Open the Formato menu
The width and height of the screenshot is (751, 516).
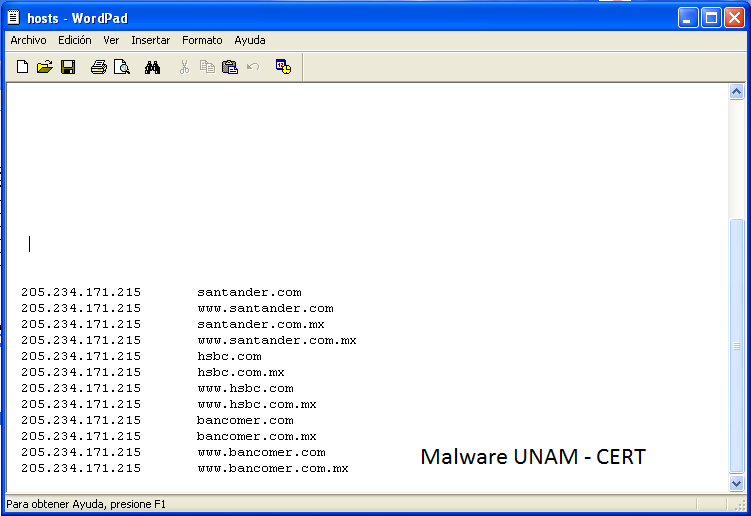click(x=202, y=40)
